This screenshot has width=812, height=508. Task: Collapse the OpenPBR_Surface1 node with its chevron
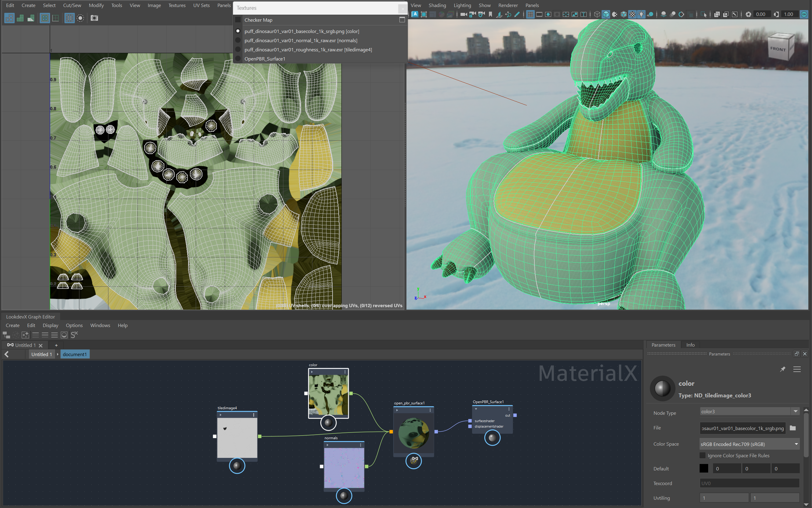point(476,409)
